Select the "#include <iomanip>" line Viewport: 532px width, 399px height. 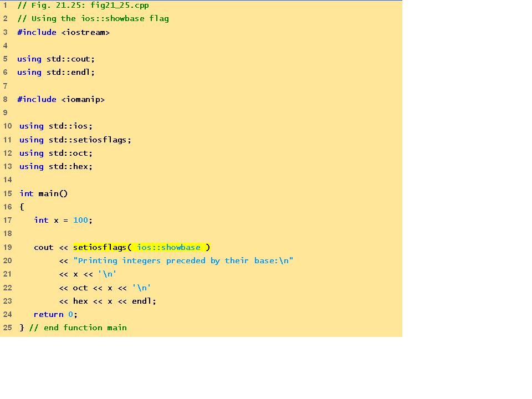[x=61, y=99]
